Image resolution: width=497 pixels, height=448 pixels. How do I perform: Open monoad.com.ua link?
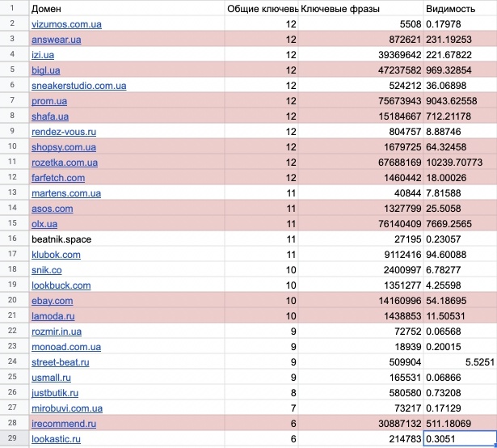coord(66,347)
